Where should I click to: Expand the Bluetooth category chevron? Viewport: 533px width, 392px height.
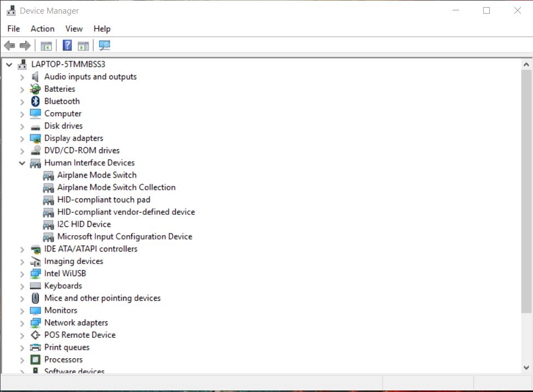tap(22, 102)
